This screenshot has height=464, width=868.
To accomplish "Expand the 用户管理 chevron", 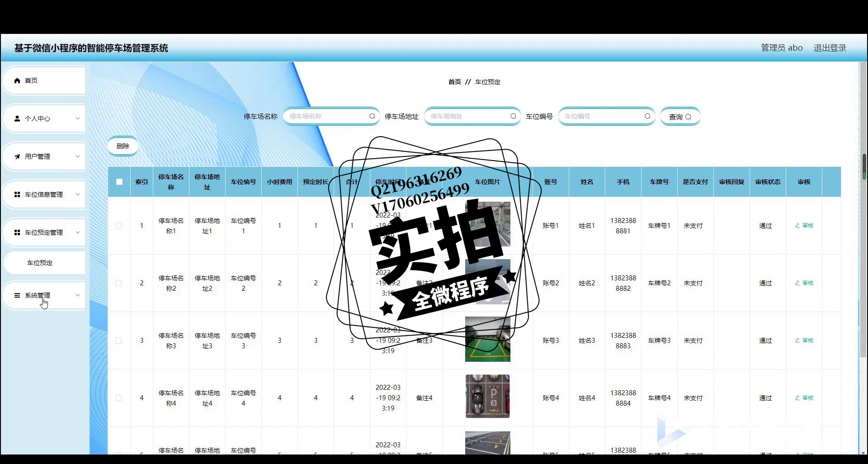I will point(78,156).
